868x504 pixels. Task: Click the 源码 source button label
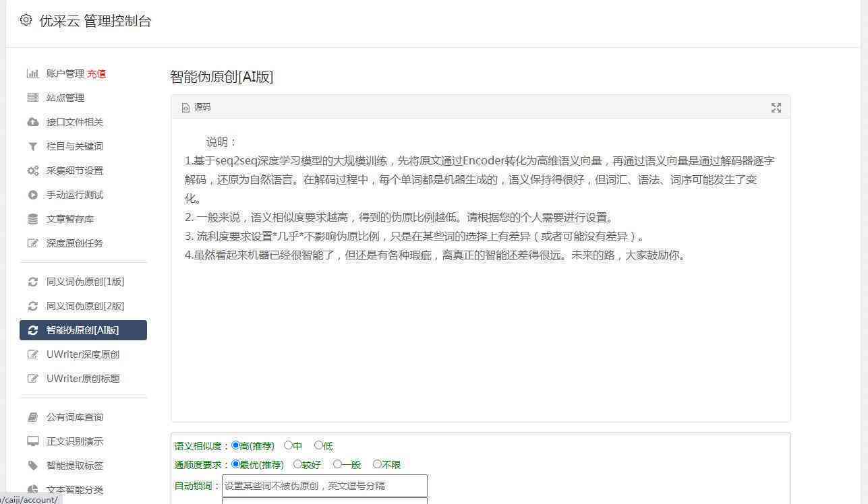point(202,107)
